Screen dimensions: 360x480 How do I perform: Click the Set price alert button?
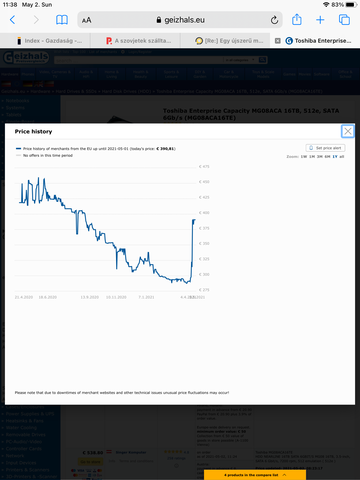point(325,148)
